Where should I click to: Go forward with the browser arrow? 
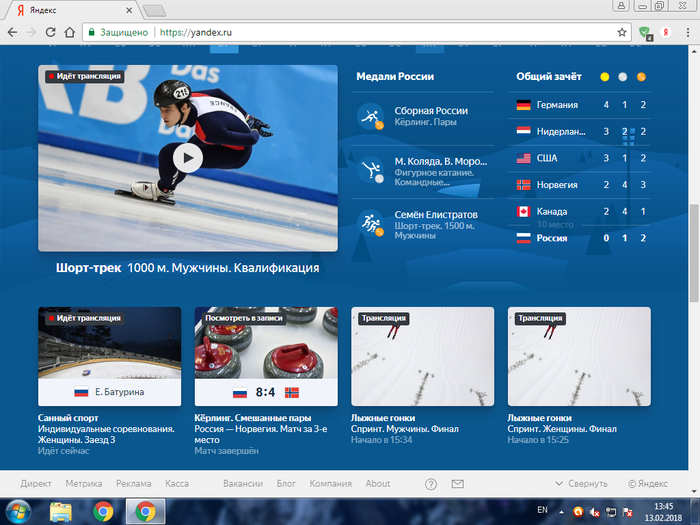pyautogui.click(x=31, y=32)
